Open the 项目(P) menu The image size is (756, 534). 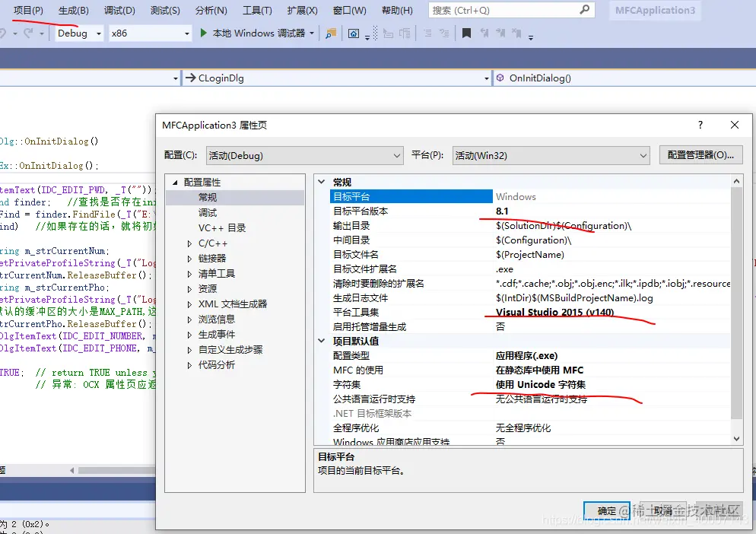click(28, 10)
